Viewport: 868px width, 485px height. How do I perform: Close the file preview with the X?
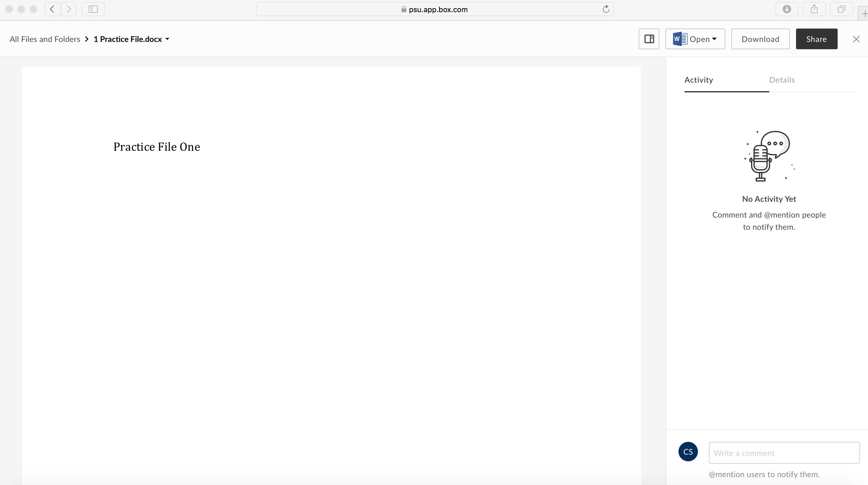pos(856,39)
